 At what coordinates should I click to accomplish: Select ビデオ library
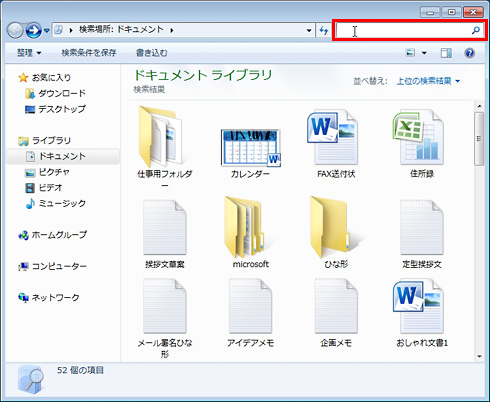(44, 188)
